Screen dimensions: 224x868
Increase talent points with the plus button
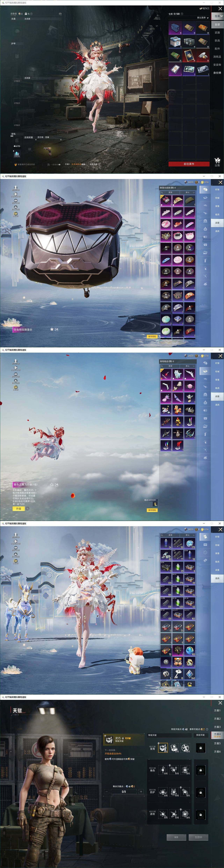[x=141, y=792]
